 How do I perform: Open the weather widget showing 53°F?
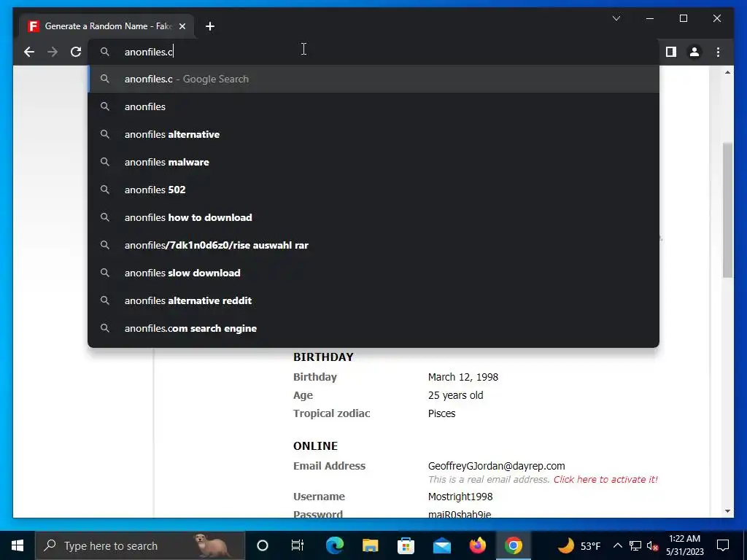click(x=579, y=545)
